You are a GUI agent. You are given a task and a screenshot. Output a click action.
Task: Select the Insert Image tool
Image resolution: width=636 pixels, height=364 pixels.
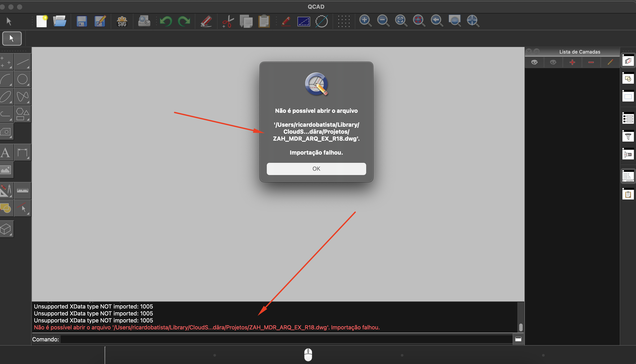7,170
